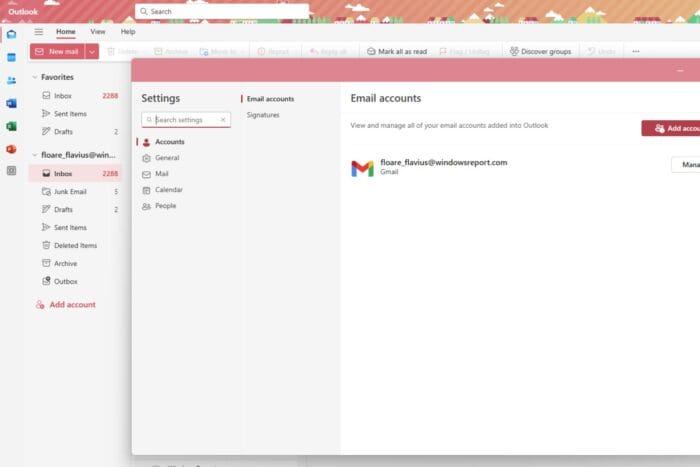Open the Junk Email folder
The image size is (700, 467).
[75, 192]
